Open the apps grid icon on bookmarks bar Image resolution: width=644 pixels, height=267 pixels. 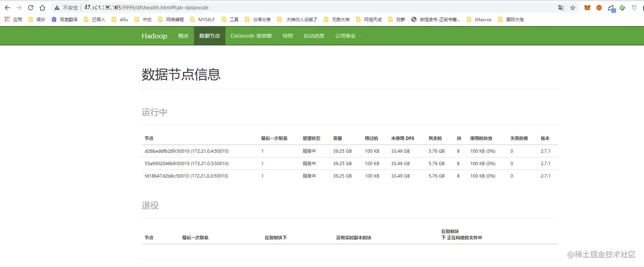click(x=7, y=19)
